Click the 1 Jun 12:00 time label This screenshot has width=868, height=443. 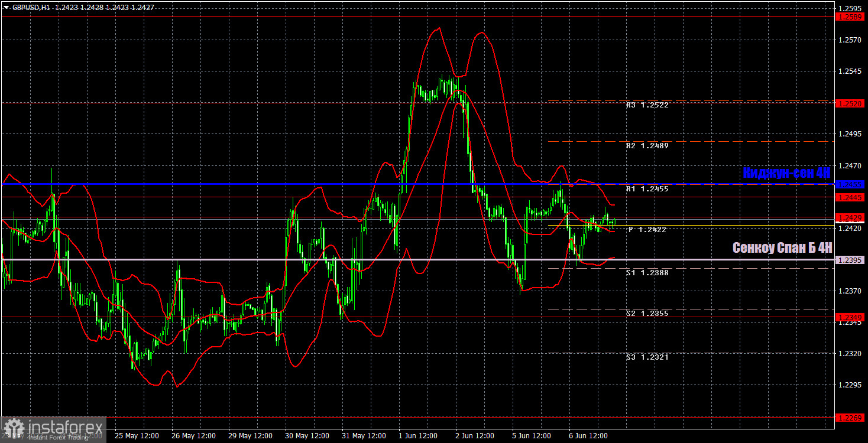point(418,436)
